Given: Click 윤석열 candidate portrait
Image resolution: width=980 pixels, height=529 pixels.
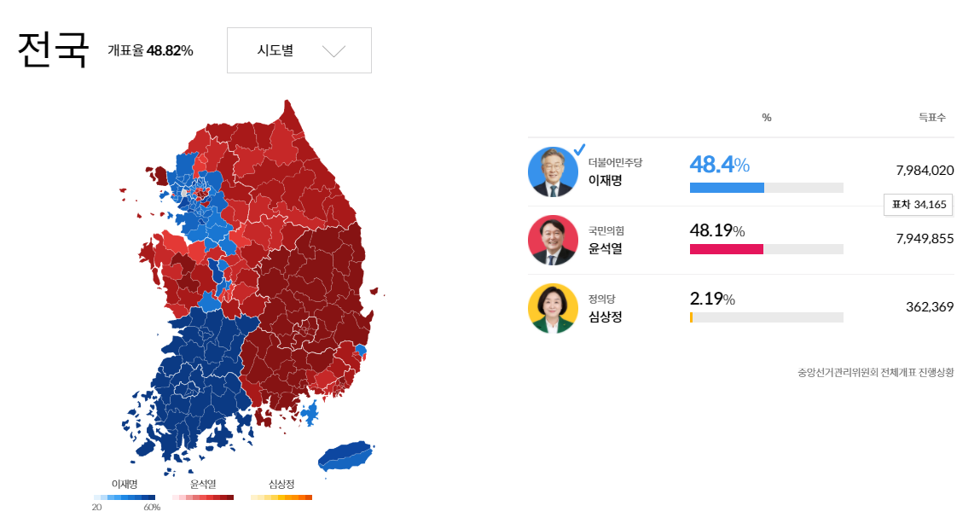Looking at the screenshot, I should [x=553, y=240].
